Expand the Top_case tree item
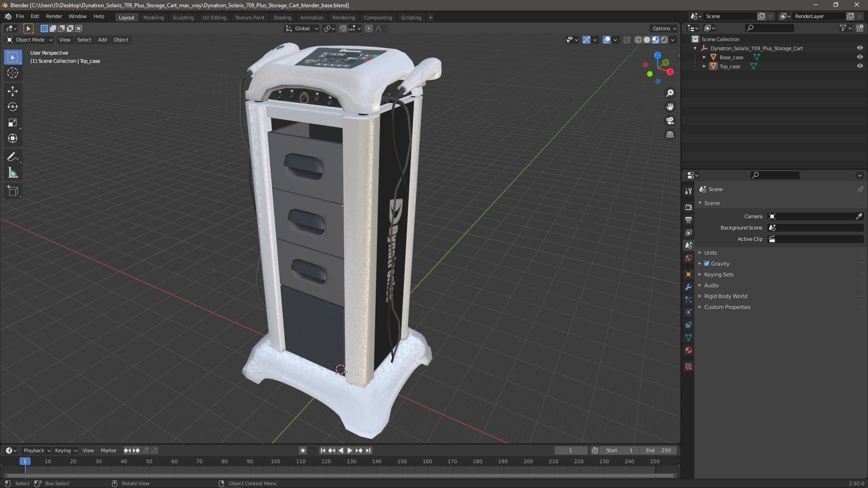Image resolution: width=868 pixels, height=488 pixels. [704, 66]
